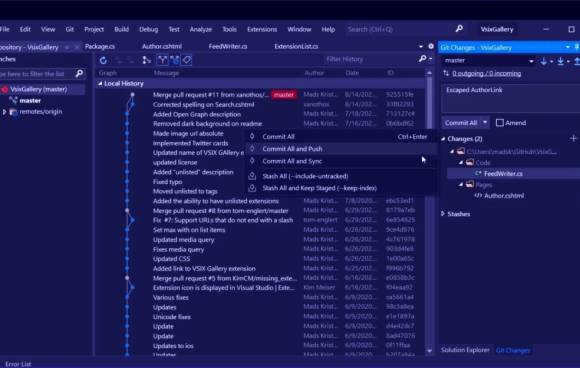This screenshot has height=368, width=580.
Task: Toggle the first branch-view filter button
Action: [162, 60]
